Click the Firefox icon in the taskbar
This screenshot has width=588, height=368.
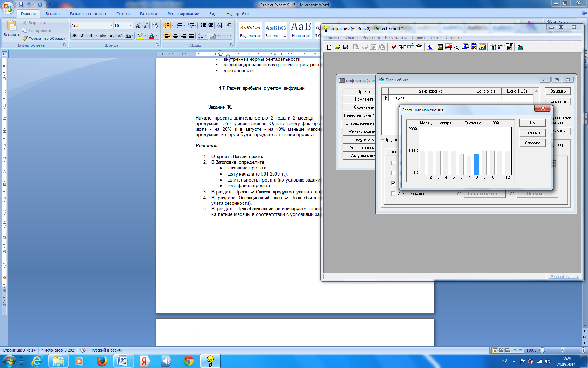[101, 361]
